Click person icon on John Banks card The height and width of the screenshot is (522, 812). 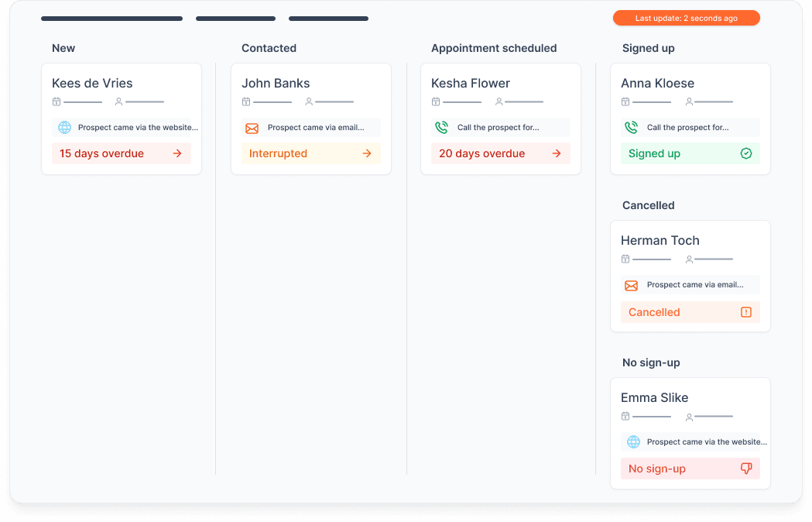(x=309, y=101)
